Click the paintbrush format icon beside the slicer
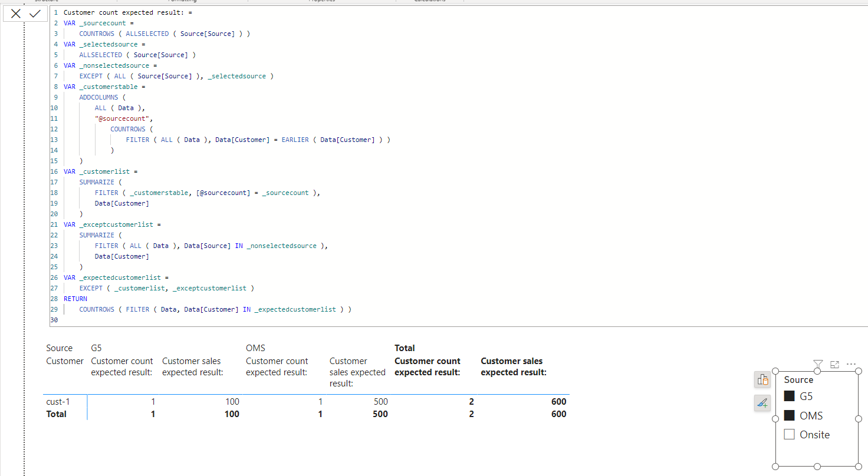Screen dimensions: 868x476 click(x=762, y=403)
